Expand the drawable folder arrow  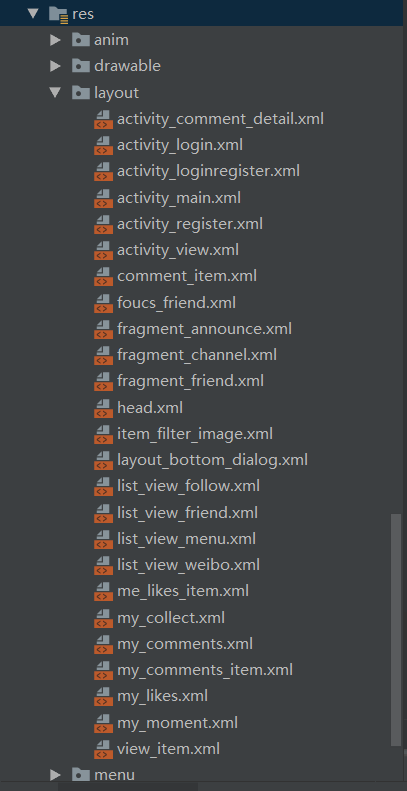click(55, 66)
